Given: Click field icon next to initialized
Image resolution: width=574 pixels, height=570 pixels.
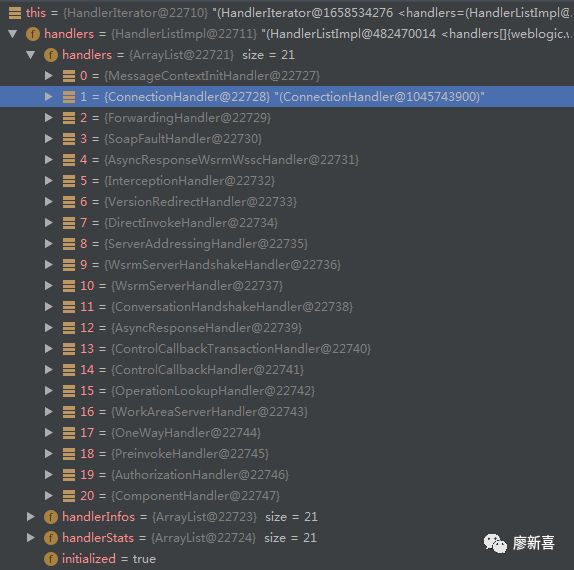Looking at the screenshot, I should [51, 559].
